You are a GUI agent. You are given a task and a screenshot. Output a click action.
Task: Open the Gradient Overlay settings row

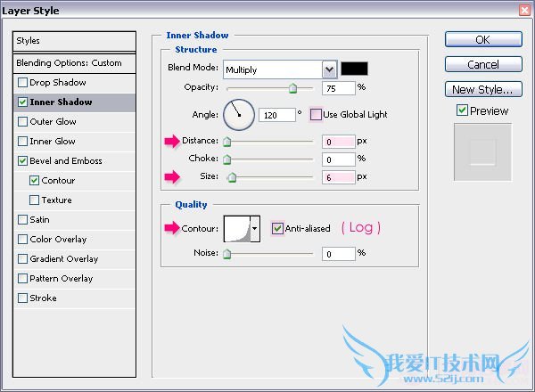74,258
